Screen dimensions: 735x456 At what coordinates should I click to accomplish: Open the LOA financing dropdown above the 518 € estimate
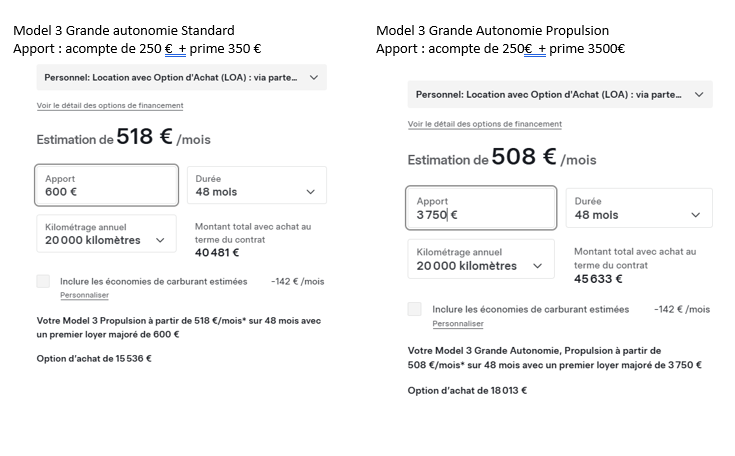coord(181,77)
